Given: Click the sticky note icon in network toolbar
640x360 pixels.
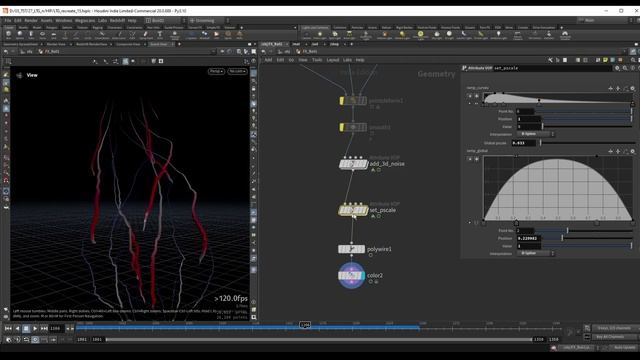Looking at the screenshot, I should point(605,60).
